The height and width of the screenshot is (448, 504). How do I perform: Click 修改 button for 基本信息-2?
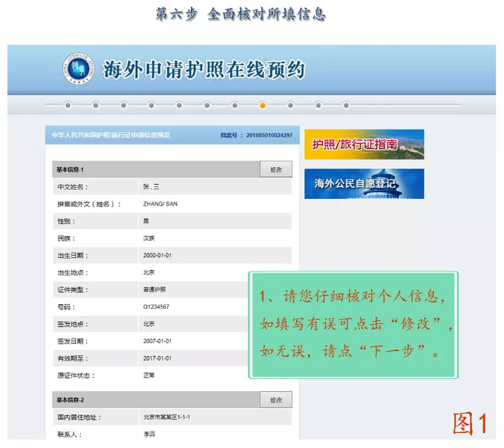coord(276,400)
